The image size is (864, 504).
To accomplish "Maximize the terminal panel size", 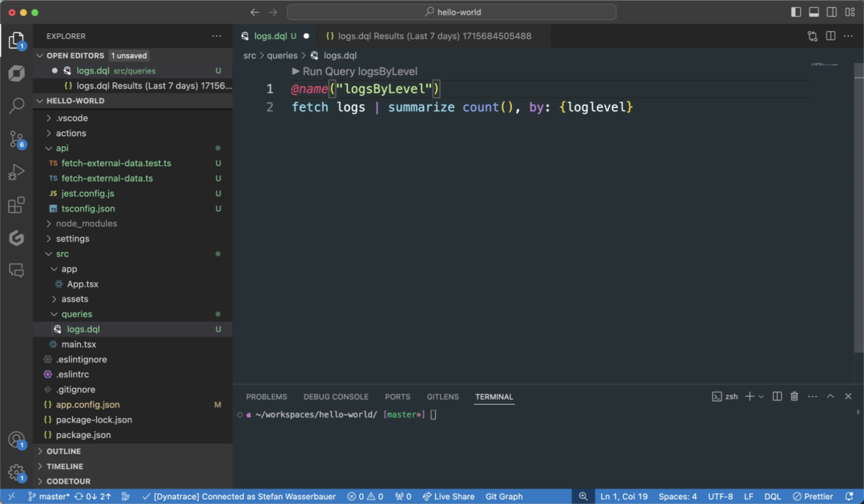I will [830, 397].
